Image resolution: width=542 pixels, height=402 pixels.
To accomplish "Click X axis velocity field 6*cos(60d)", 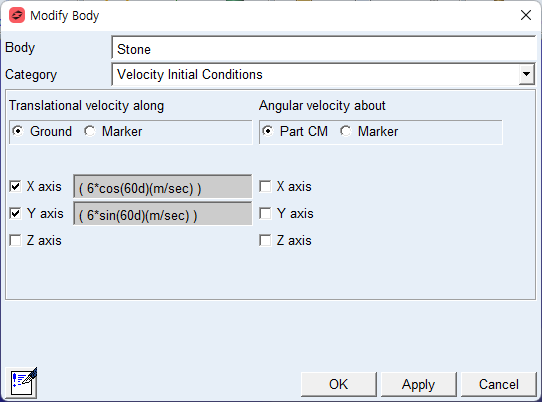I will point(162,187).
